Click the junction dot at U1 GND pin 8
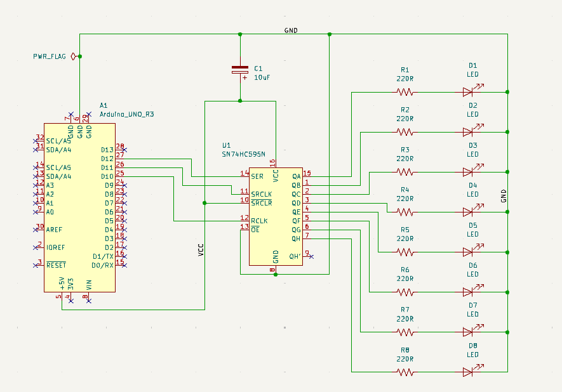The image size is (562, 392). 276,275
